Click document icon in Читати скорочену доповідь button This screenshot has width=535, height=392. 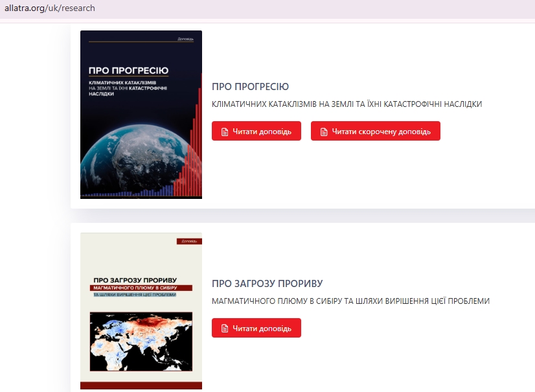pyautogui.click(x=324, y=132)
